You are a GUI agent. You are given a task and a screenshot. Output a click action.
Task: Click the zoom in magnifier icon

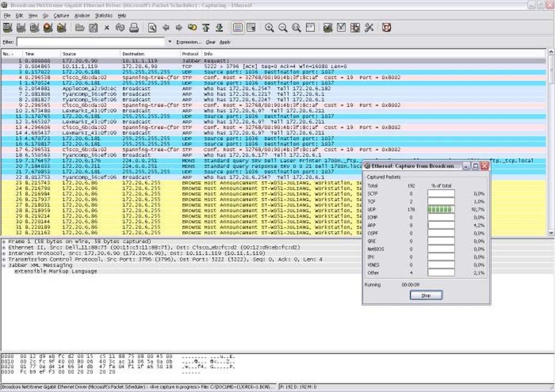(x=269, y=28)
